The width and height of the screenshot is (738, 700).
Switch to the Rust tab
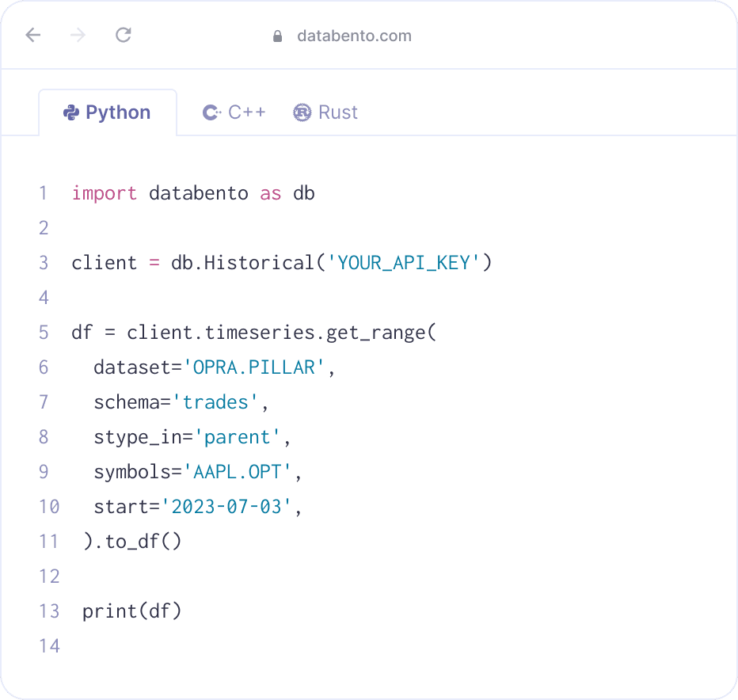[x=325, y=112]
